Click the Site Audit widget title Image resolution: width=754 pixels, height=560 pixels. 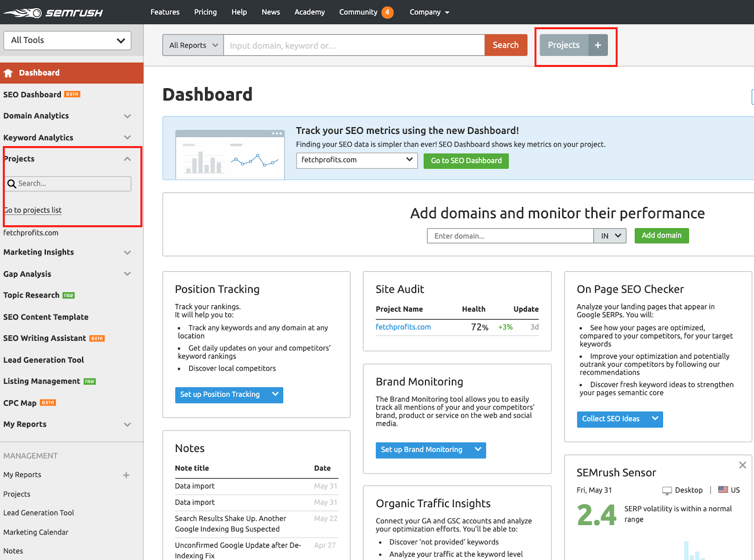tap(400, 289)
